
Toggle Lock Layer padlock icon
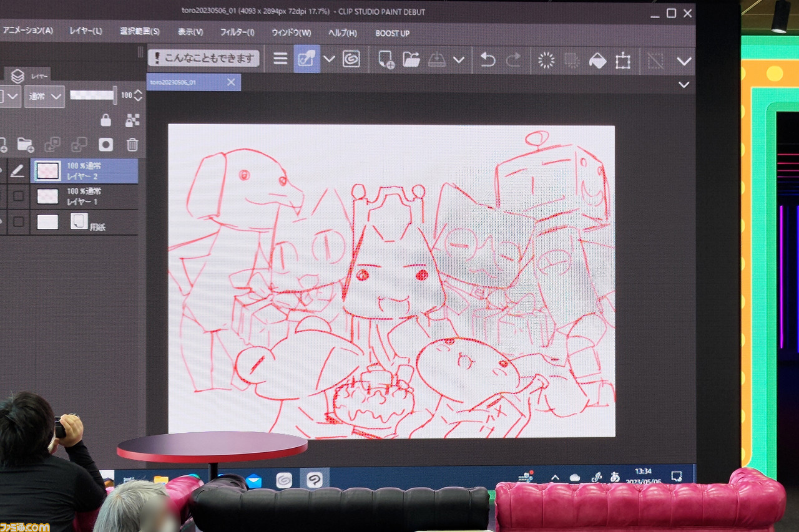[x=105, y=120]
